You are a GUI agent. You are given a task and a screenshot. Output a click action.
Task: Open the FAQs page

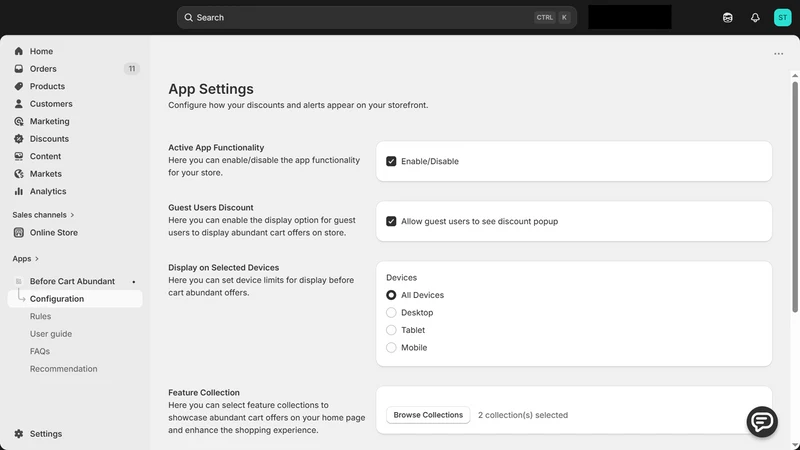click(40, 351)
